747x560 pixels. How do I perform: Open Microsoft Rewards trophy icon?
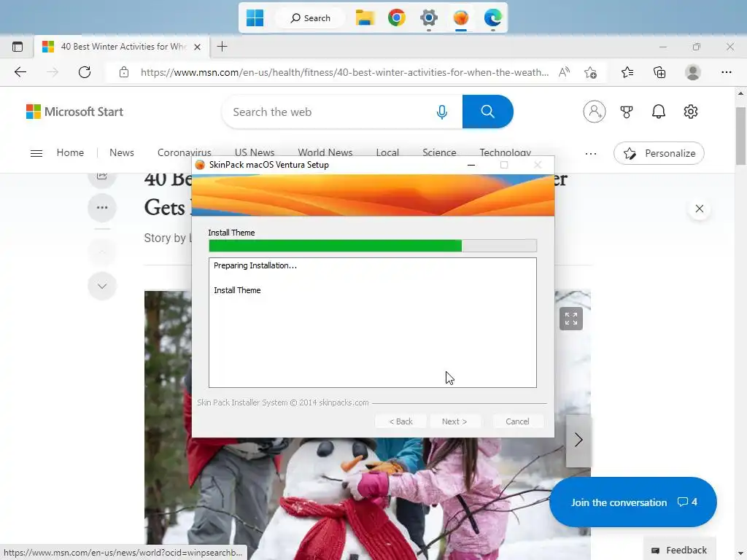tap(627, 112)
